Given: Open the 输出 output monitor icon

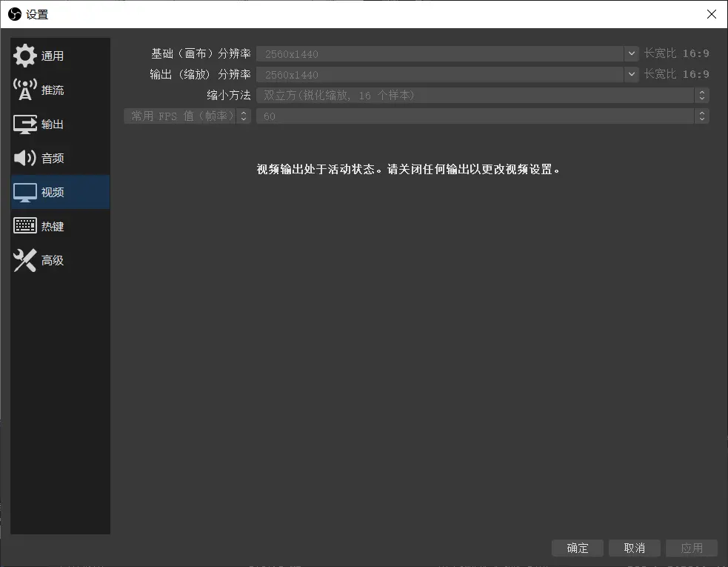Looking at the screenshot, I should point(24,124).
